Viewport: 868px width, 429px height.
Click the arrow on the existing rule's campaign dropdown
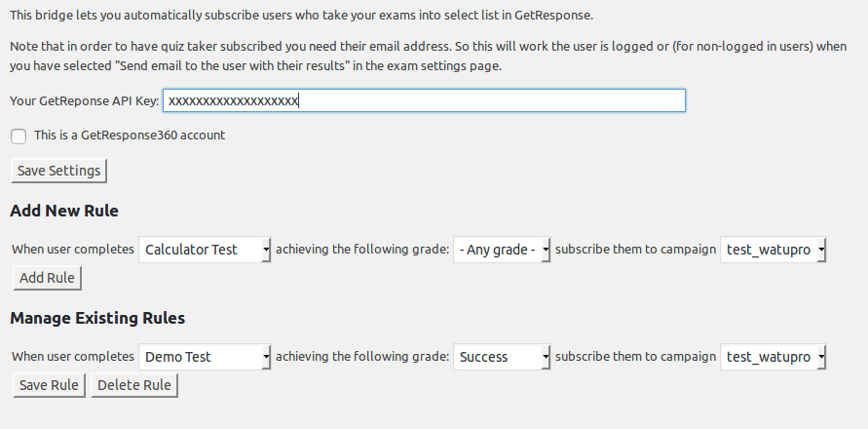[x=821, y=357]
